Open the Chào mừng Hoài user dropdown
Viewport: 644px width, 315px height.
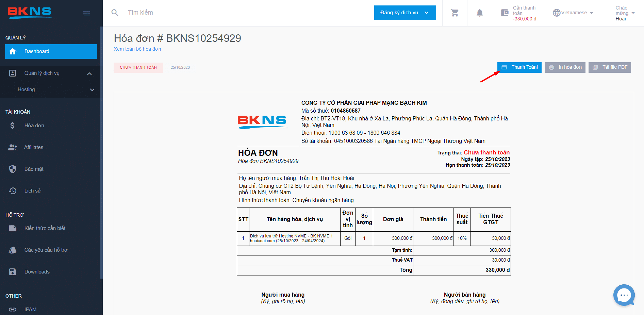coord(625,13)
